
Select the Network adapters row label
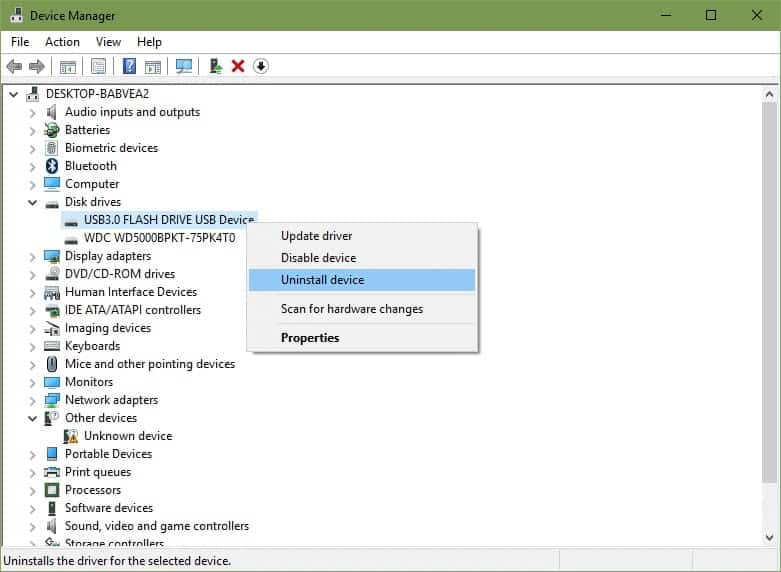pyautogui.click(x=111, y=400)
